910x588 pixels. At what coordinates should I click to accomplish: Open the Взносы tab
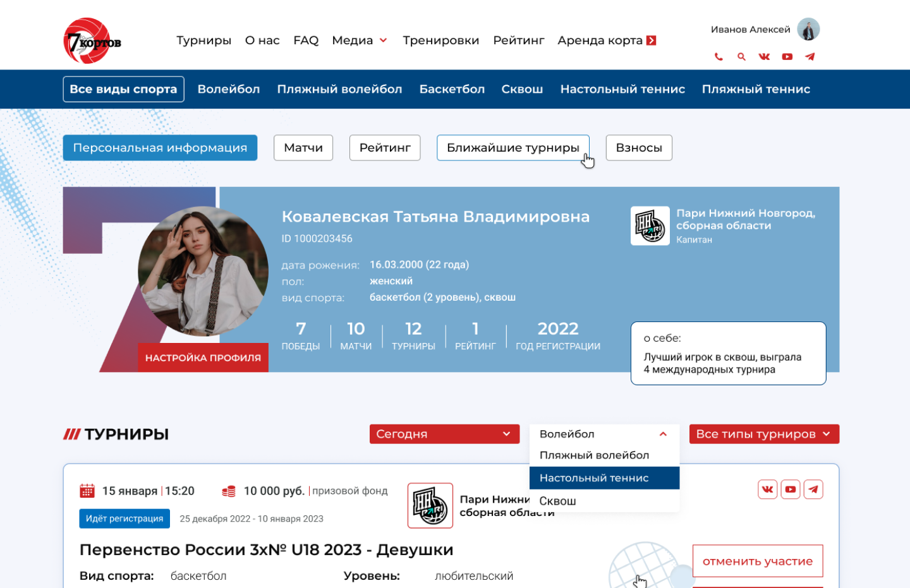tap(639, 147)
